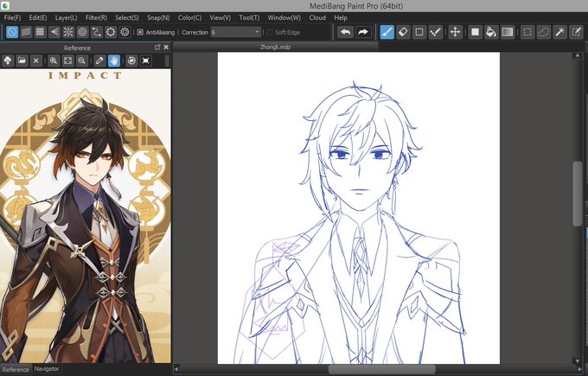The image size is (588, 376).
Task: Open the Help menu
Action: (x=341, y=17)
